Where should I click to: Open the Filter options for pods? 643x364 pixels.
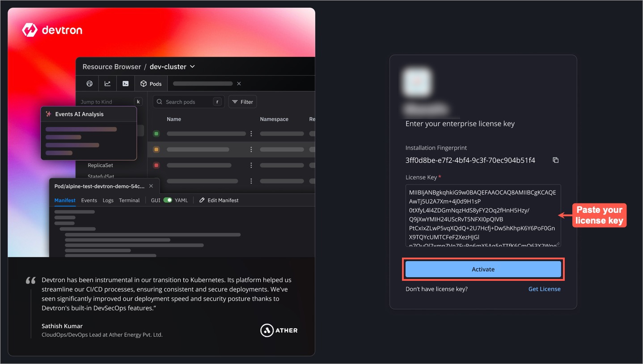click(242, 102)
